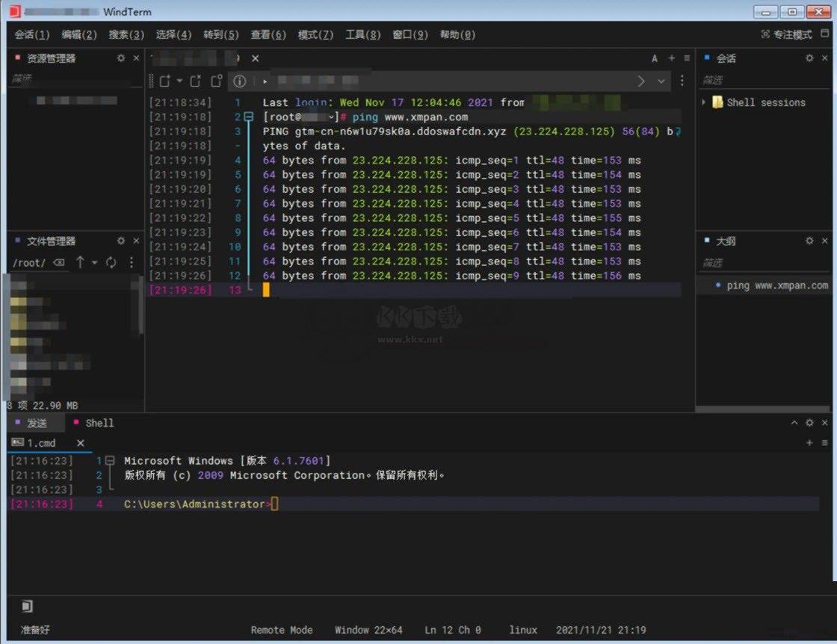Go up one directory in file manager

[x=80, y=263]
